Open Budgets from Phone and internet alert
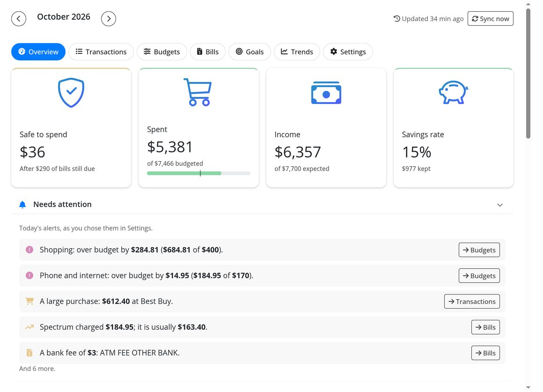543x392 pixels. coord(479,275)
